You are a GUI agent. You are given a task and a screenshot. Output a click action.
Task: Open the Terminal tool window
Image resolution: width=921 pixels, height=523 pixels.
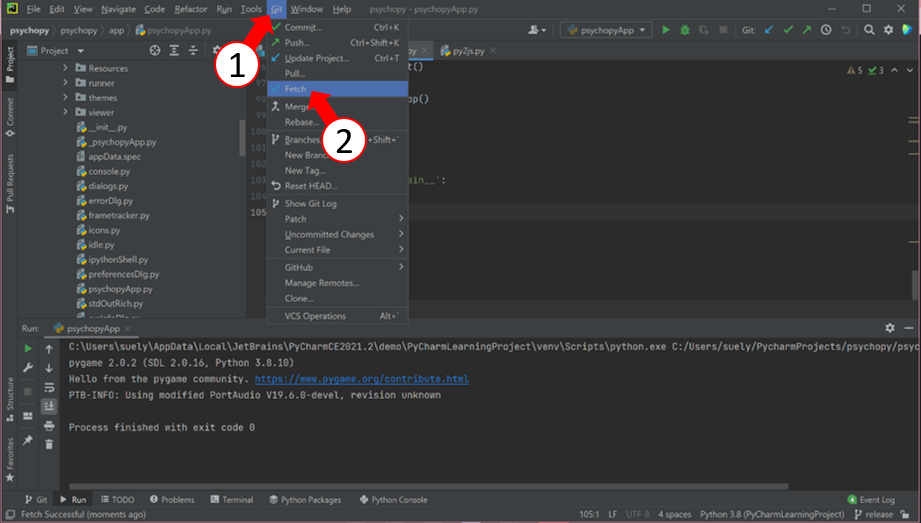(231, 499)
